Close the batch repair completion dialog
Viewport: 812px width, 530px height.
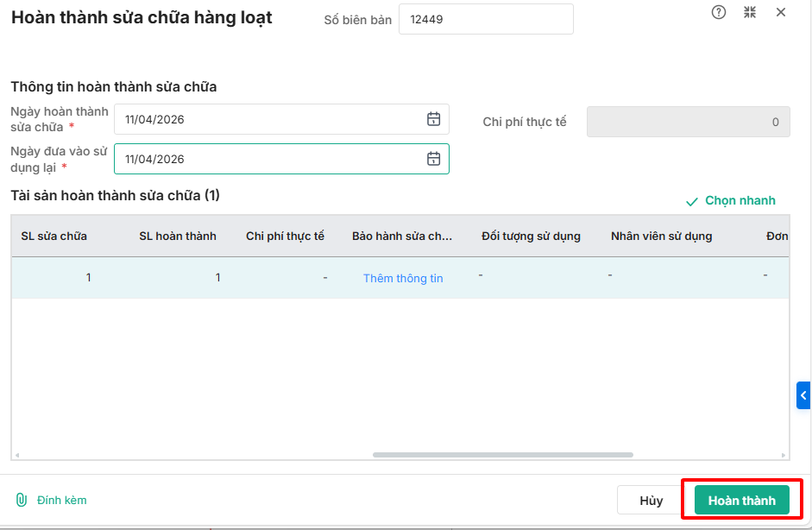[781, 12]
